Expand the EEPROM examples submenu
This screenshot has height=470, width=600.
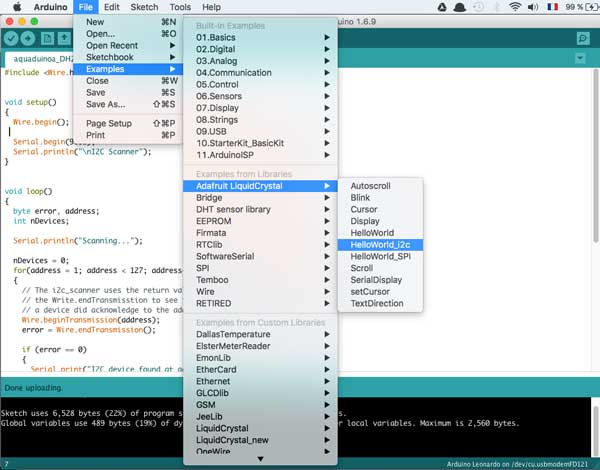260,221
